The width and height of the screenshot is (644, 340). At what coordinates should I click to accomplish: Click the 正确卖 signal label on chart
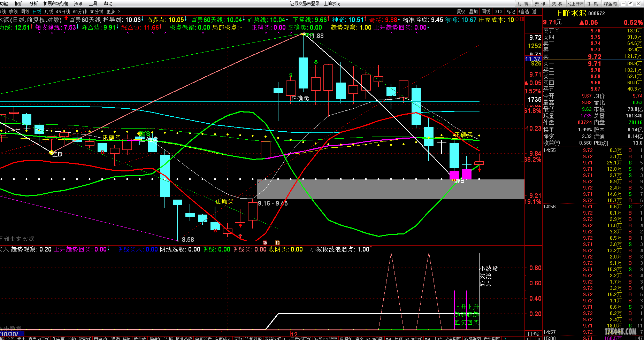coord(300,99)
